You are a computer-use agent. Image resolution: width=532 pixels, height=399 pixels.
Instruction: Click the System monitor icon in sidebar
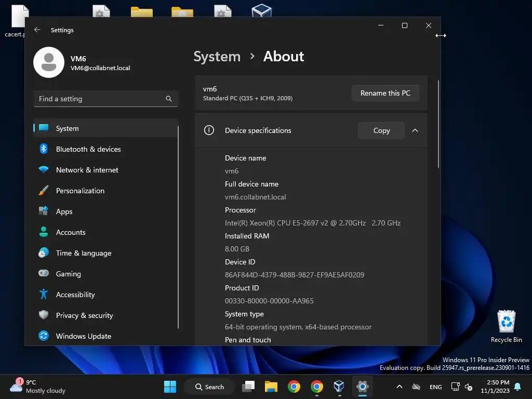click(x=44, y=128)
